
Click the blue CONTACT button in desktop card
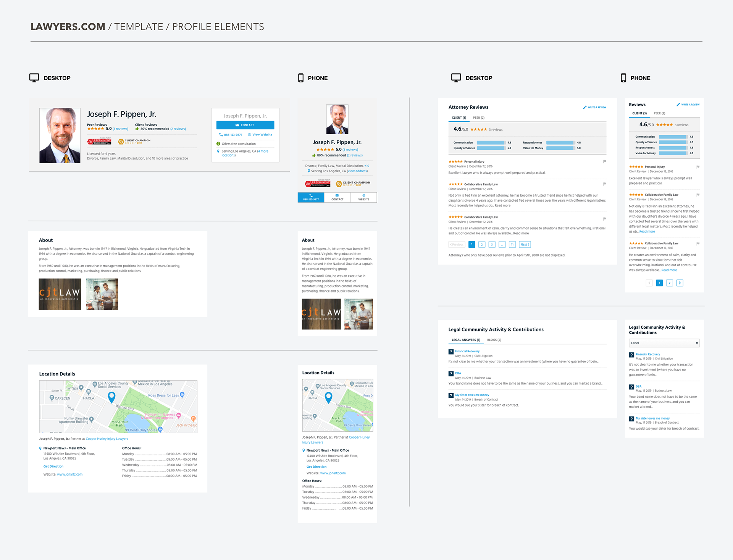tap(245, 125)
